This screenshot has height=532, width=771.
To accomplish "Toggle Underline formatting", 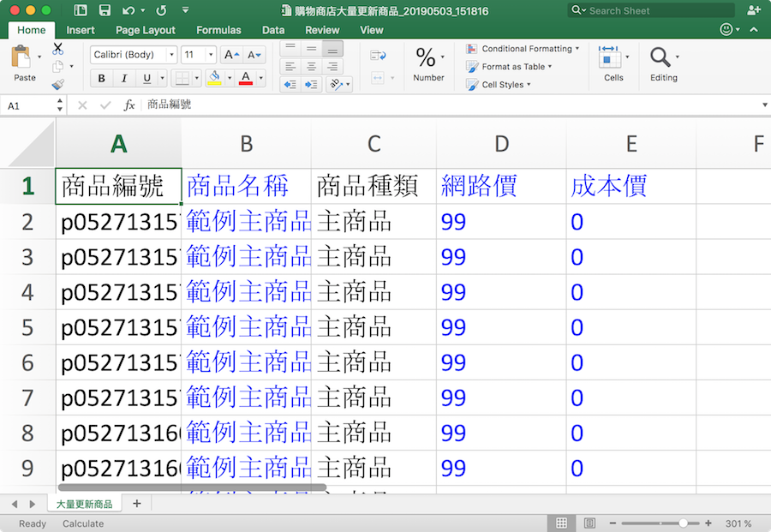I will click(x=146, y=78).
